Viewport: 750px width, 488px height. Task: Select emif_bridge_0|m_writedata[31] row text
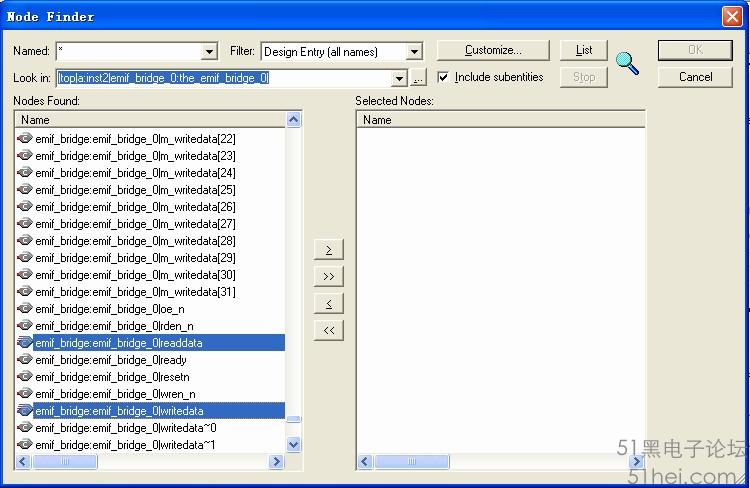pos(135,291)
